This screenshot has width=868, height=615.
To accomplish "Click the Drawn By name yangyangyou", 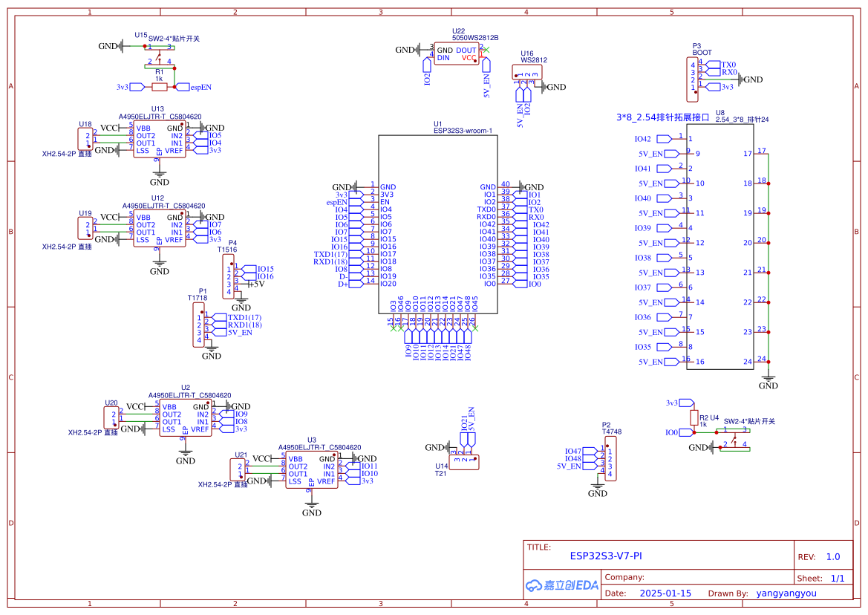I will (786, 593).
